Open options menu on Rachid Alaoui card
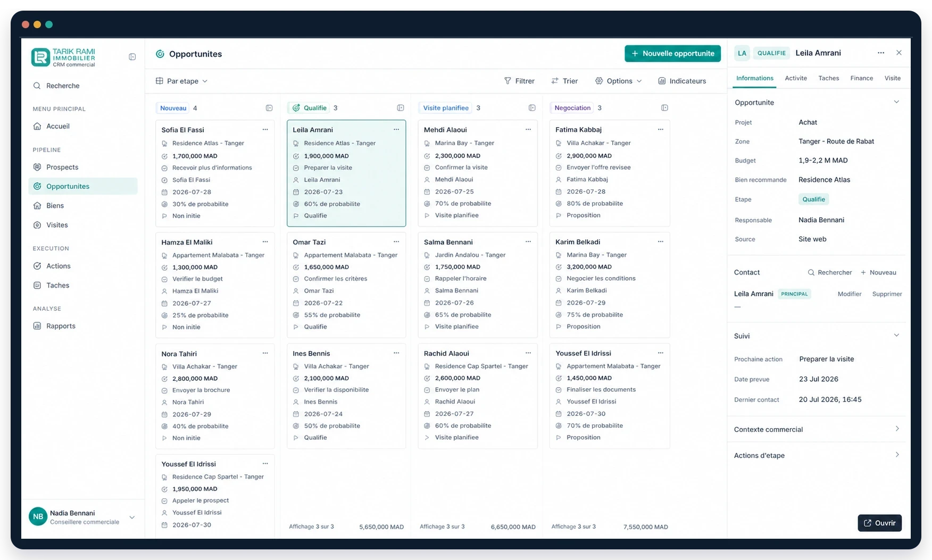The image size is (932, 560). point(528,353)
